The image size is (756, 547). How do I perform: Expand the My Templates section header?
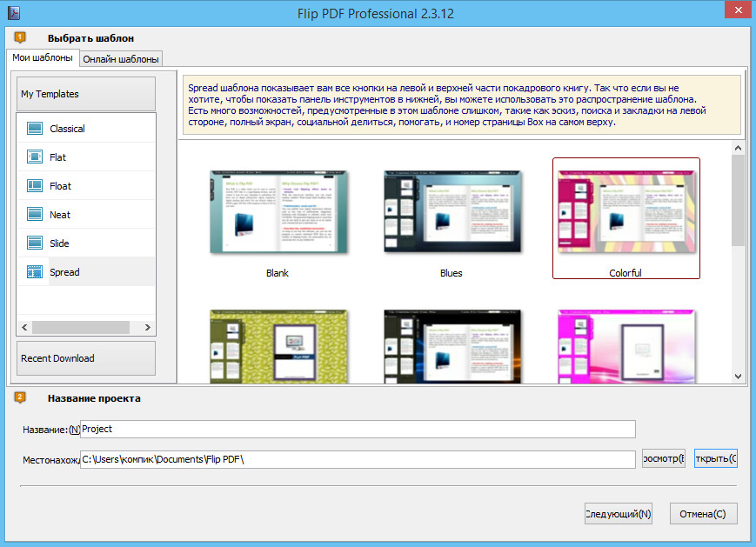86,94
